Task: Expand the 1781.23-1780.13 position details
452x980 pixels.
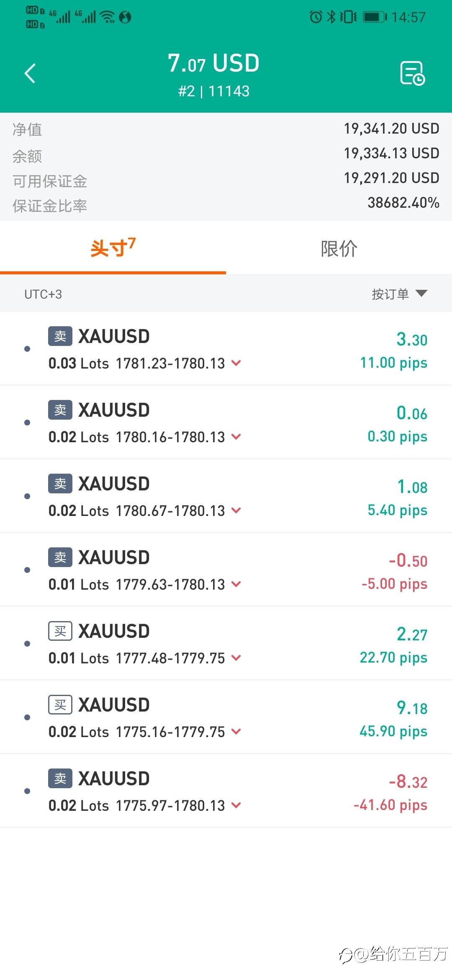Action: click(x=236, y=363)
